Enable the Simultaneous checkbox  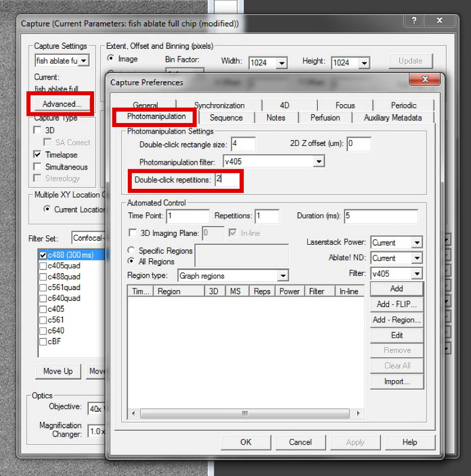[x=37, y=167]
